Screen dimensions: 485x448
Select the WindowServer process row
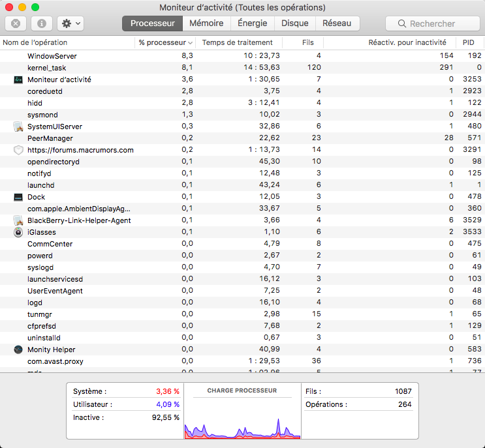point(243,56)
